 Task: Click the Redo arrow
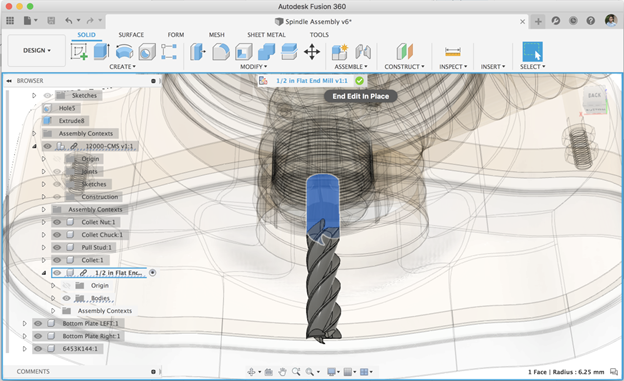[x=90, y=21]
